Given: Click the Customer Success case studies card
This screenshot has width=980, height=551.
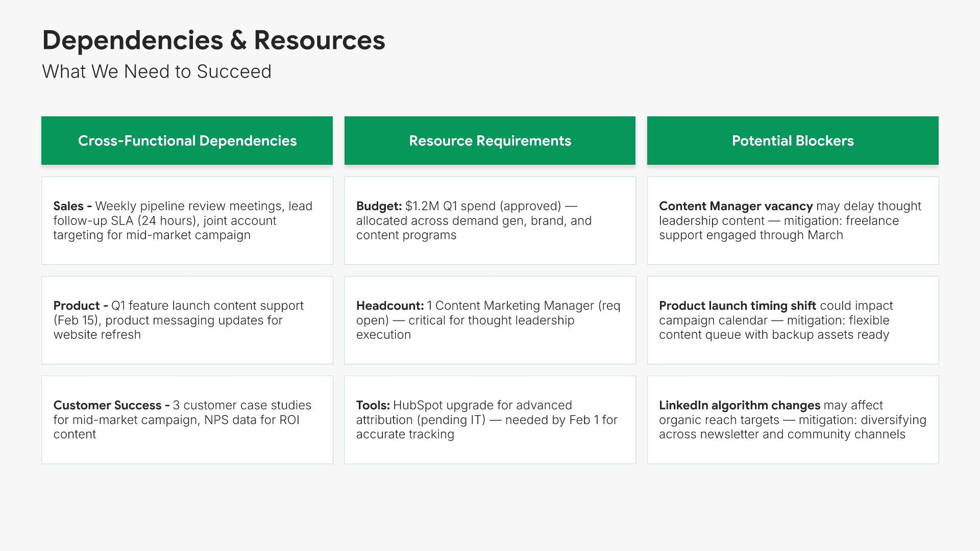Looking at the screenshot, I should pyautogui.click(x=187, y=419).
